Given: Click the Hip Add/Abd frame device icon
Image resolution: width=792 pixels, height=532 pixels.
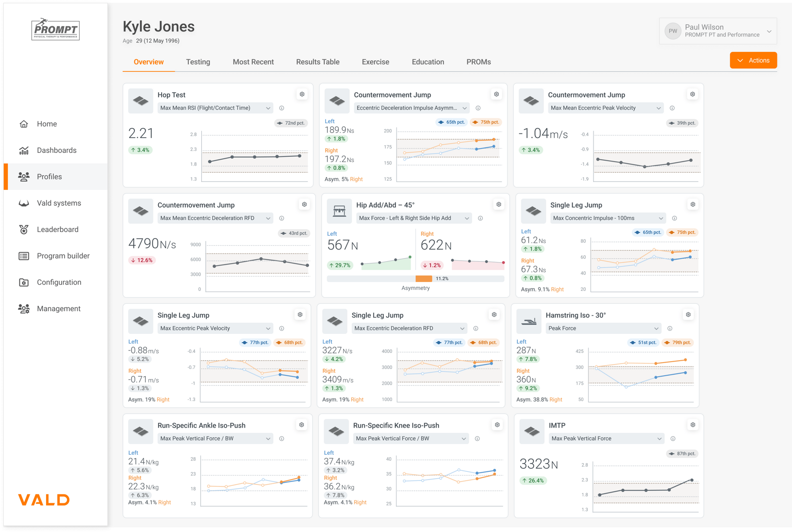Looking at the screenshot, I should click(339, 211).
